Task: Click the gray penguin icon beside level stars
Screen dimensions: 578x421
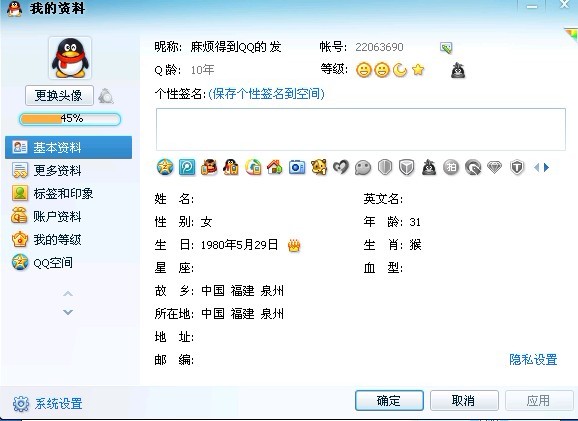Action: 458,70
